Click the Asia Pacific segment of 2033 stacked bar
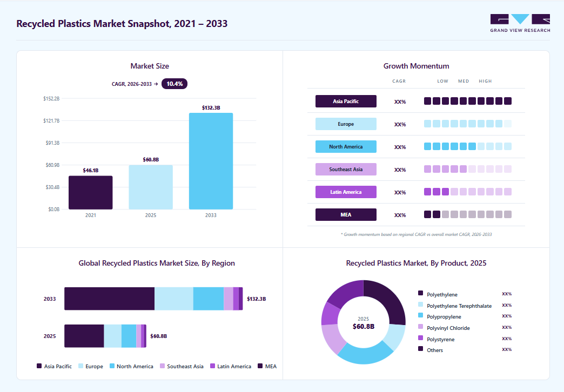 point(109,299)
